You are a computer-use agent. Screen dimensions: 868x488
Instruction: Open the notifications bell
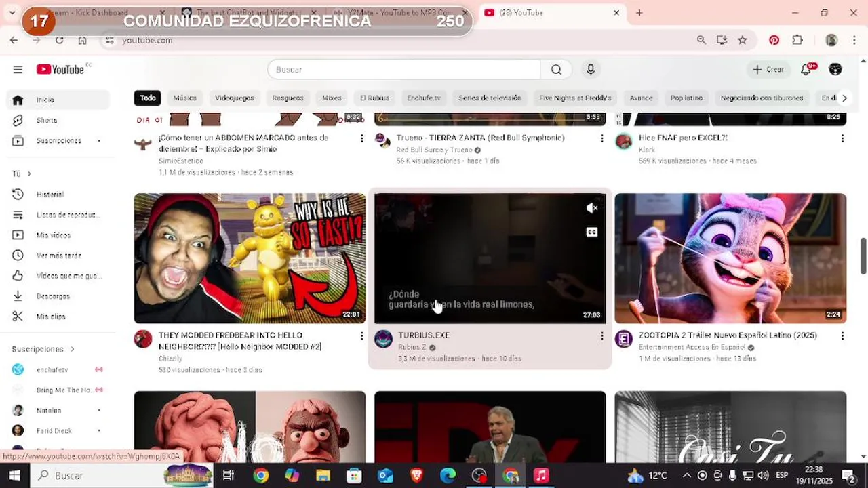click(806, 69)
